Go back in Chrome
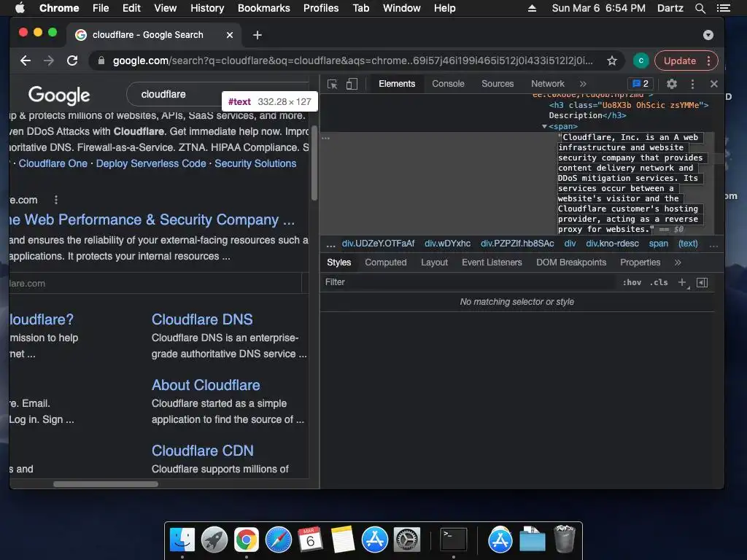 coord(26,61)
